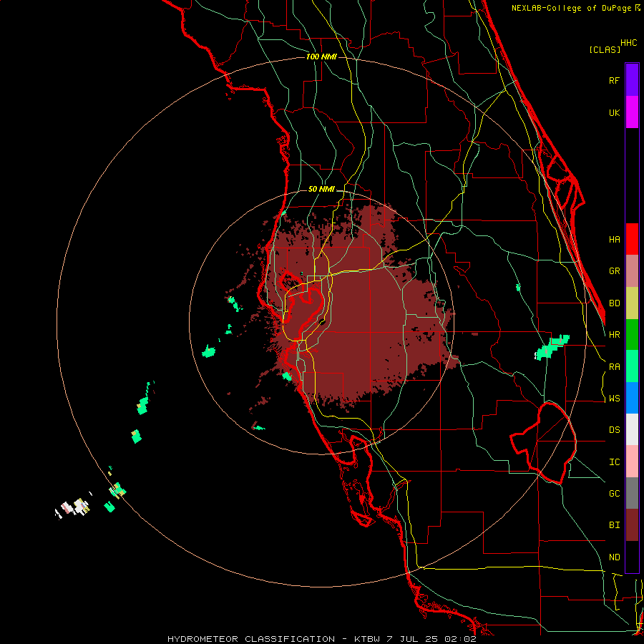644x644 pixels.
Task: Click the IC pink legend swatch
Action: click(632, 462)
